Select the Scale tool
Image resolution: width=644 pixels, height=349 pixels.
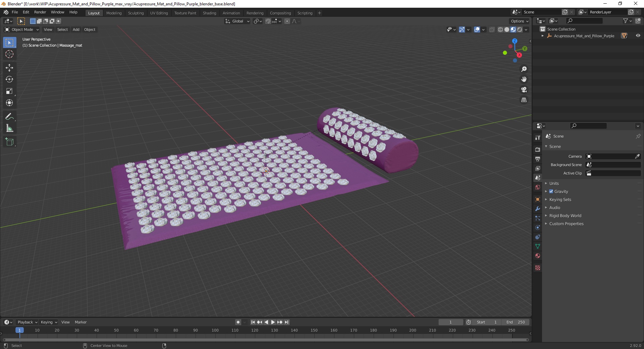9,91
